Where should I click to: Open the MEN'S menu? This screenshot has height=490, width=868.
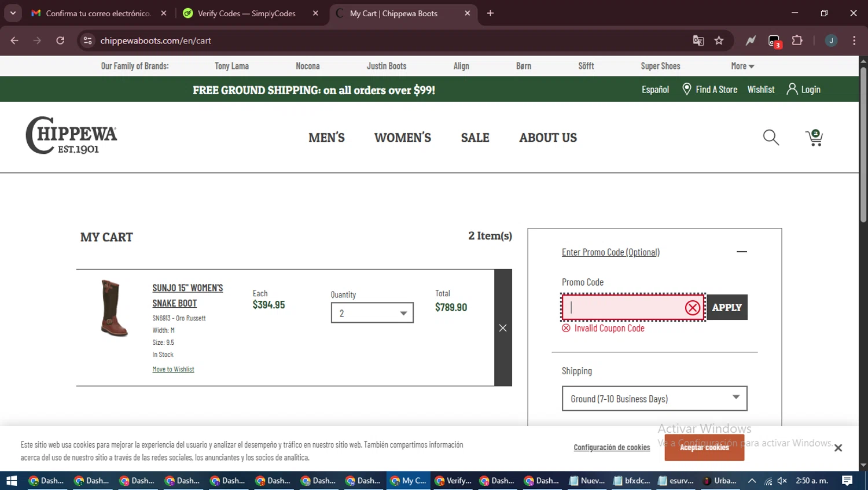pos(326,138)
